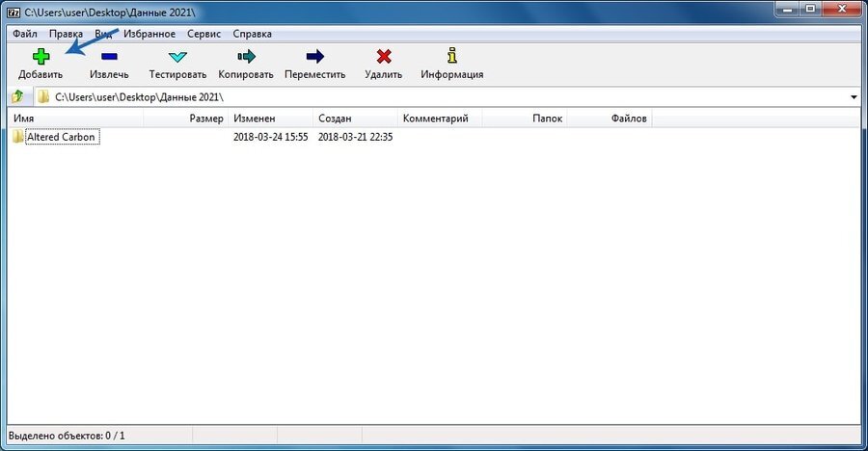Sort by Создан column header
Screen dimensions: 868x451
355,119
